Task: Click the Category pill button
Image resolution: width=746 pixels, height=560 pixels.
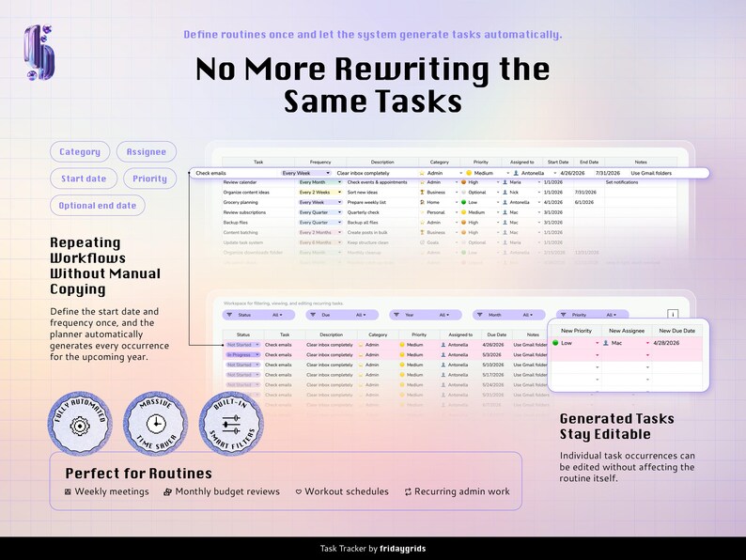Action: [x=80, y=152]
